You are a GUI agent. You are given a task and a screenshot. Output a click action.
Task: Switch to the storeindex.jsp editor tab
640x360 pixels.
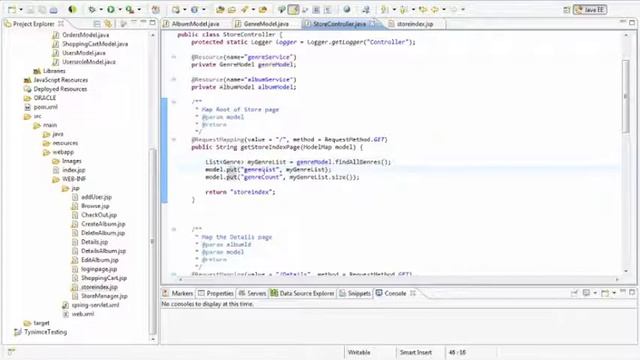[x=415, y=24]
